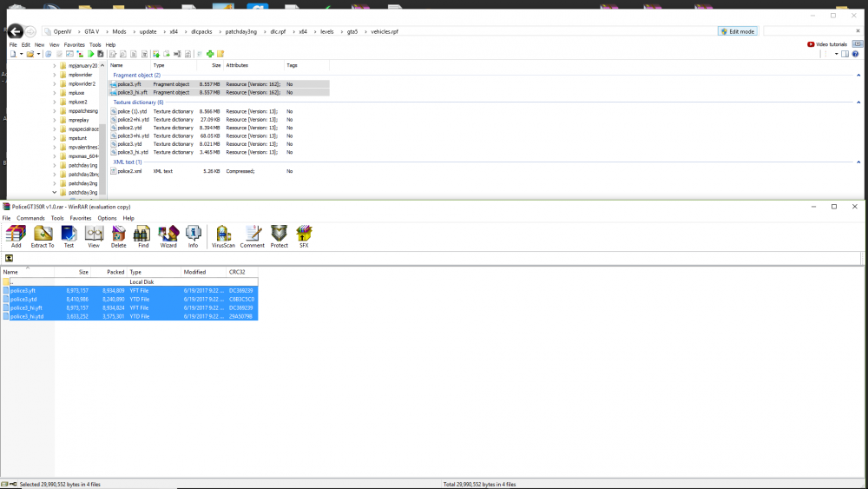Click Mods breadcrumb segment
This screenshot has width=868, height=489.
click(x=119, y=31)
